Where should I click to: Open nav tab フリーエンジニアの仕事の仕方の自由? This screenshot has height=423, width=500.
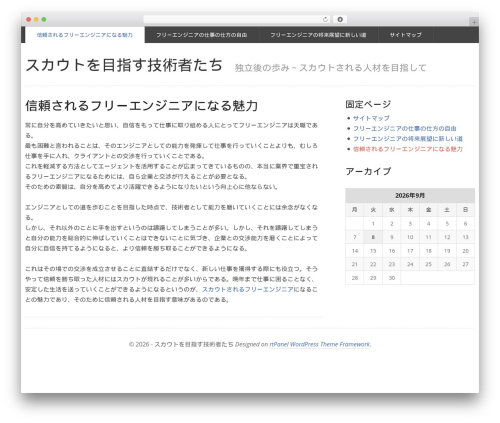click(202, 35)
